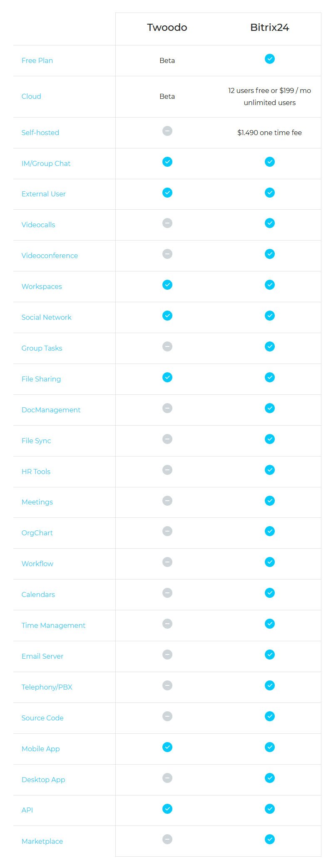Click Twoodo gray dash icon in Self-hosted row
Image resolution: width=331 pixels, height=868 pixels.
(167, 131)
